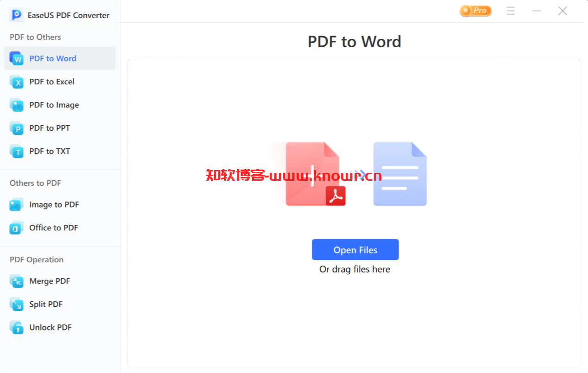Click 'Or drag files here' text
Image resolution: width=588 pixels, height=373 pixels.
point(355,269)
